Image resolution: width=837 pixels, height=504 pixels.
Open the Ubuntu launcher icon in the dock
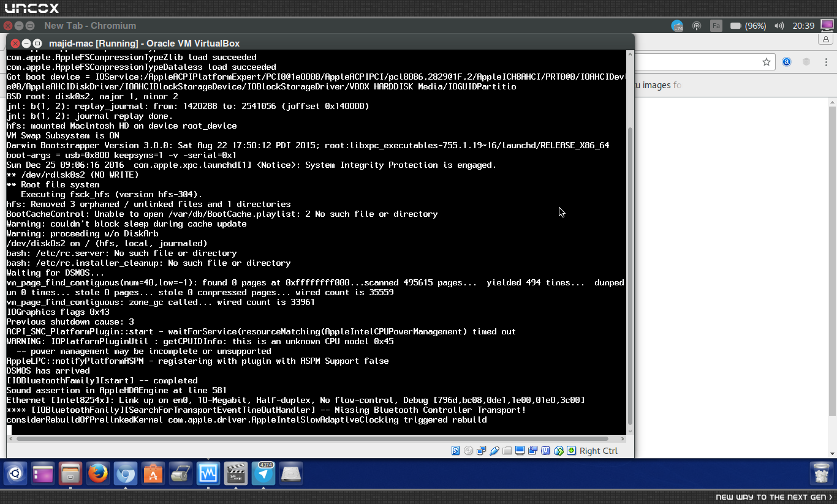pyautogui.click(x=15, y=473)
